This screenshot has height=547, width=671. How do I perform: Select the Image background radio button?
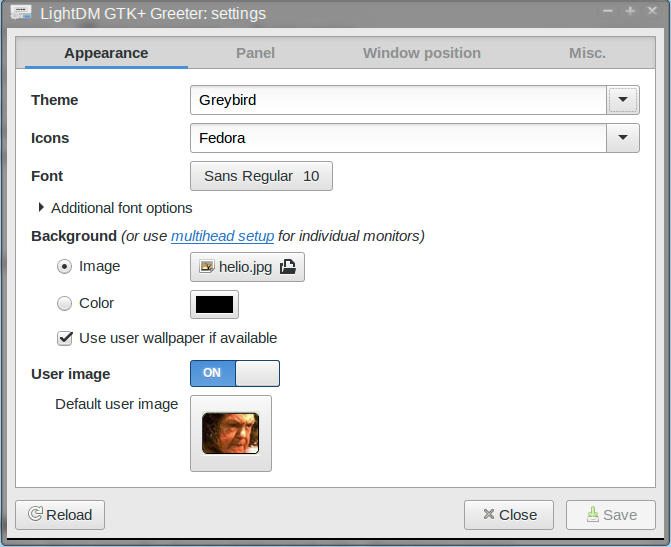point(65,267)
